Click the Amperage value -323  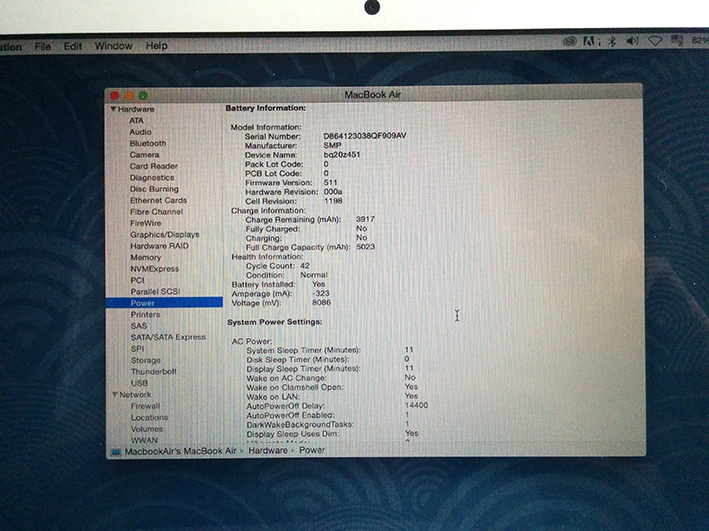[321, 293]
